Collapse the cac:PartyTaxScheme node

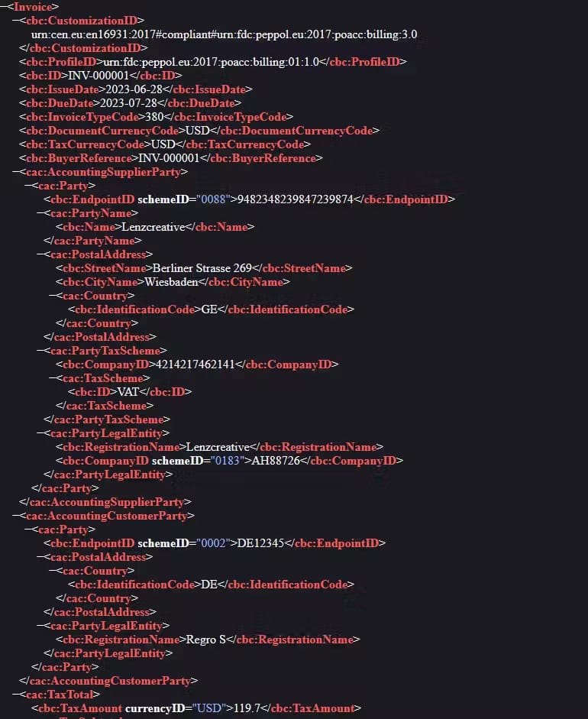[40, 351]
